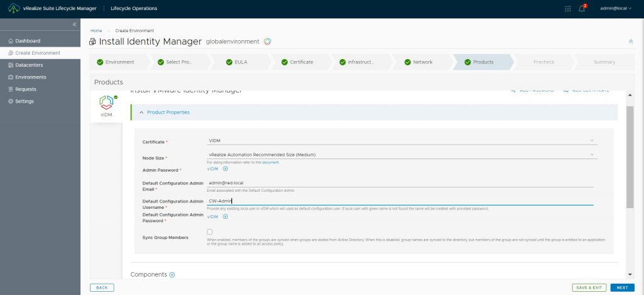
Task: Click the Datacenters building icon in sidebar
Action: coord(11,65)
